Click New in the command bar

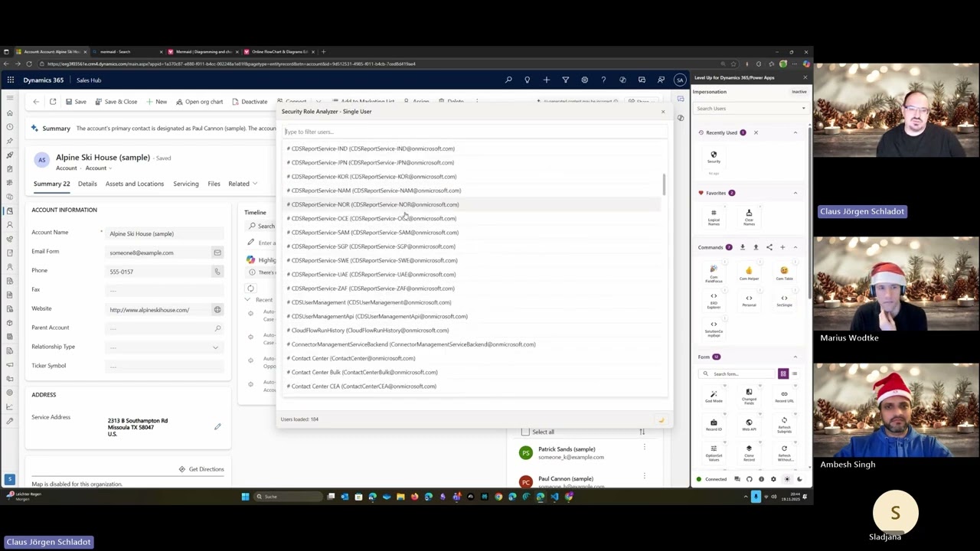point(156,102)
